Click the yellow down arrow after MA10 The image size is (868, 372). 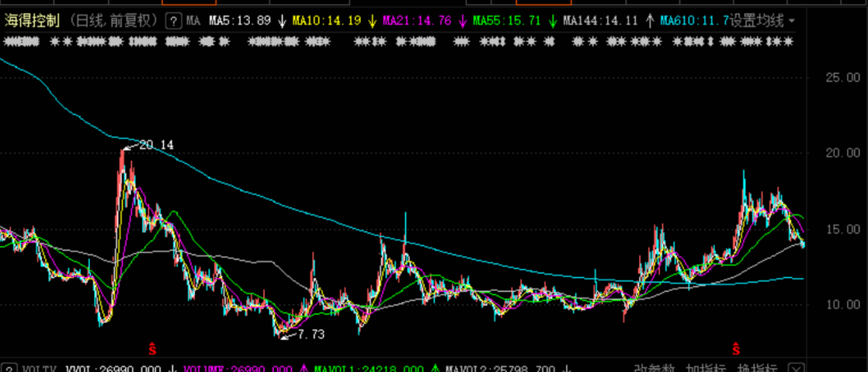click(372, 22)
